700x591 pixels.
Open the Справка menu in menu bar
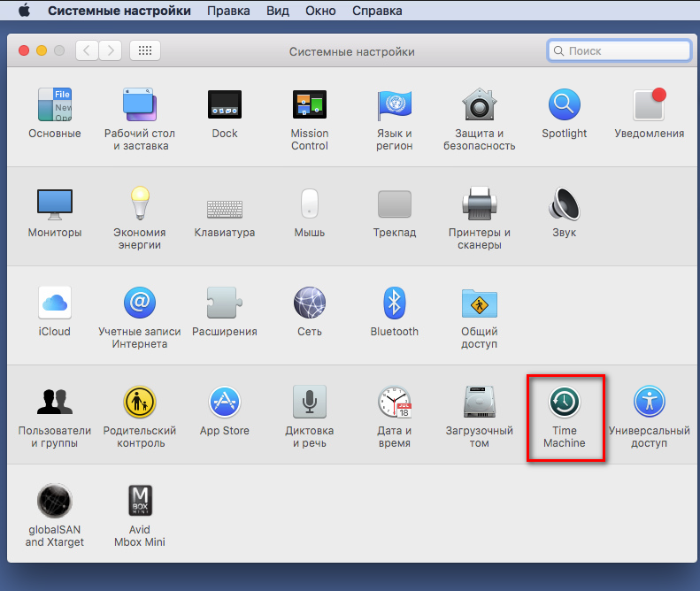click(x=377, y=11)
